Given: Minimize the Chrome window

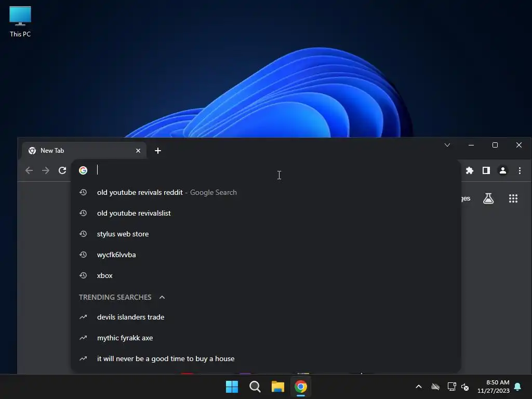Looking at the screenshot, I should pyautogui.click(x=471, y=145).
